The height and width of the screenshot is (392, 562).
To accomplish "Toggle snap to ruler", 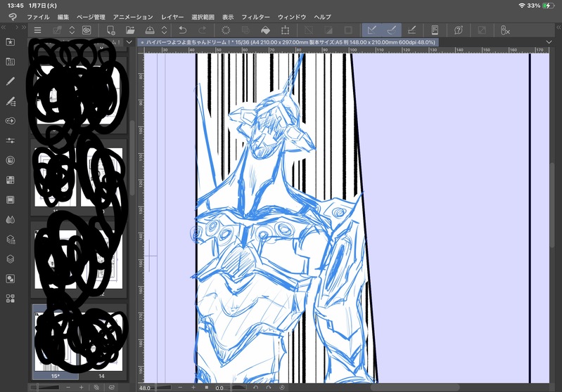I will pyautogui.click(x=371, y=30).
